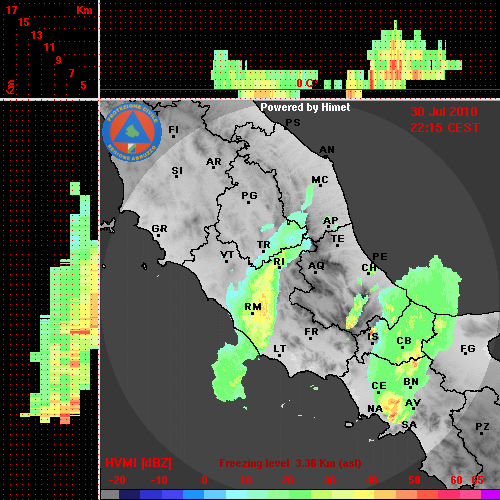Click the Protezione Civile Regione Abruzzo logo

[x=132, y=133]
